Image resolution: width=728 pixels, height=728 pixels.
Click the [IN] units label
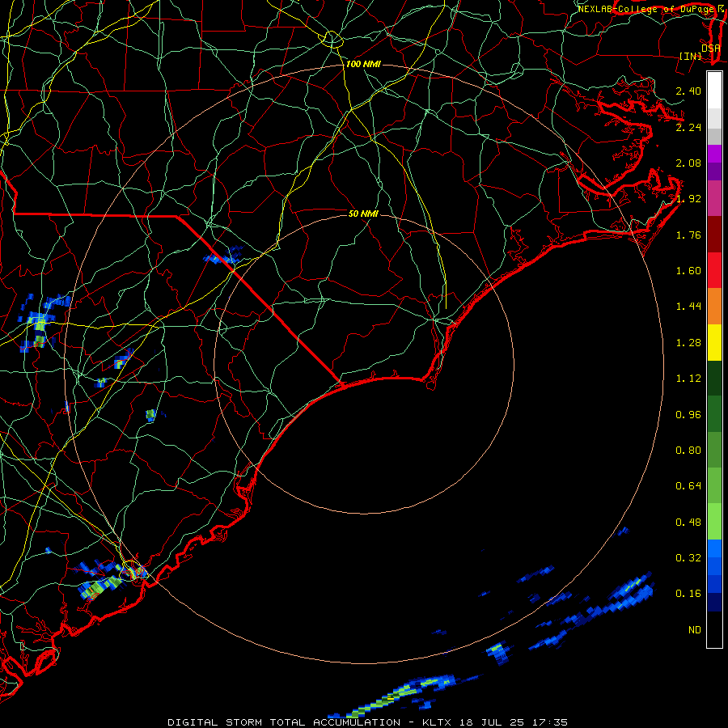point(690,56)
